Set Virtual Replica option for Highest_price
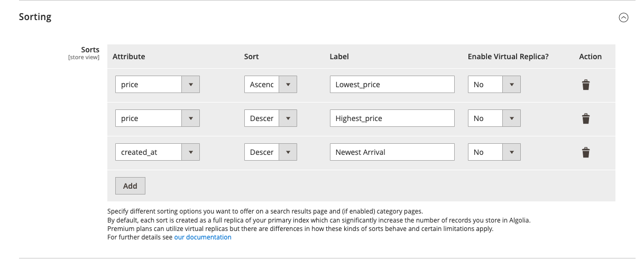The image size is (644, 259). point(494,118)
